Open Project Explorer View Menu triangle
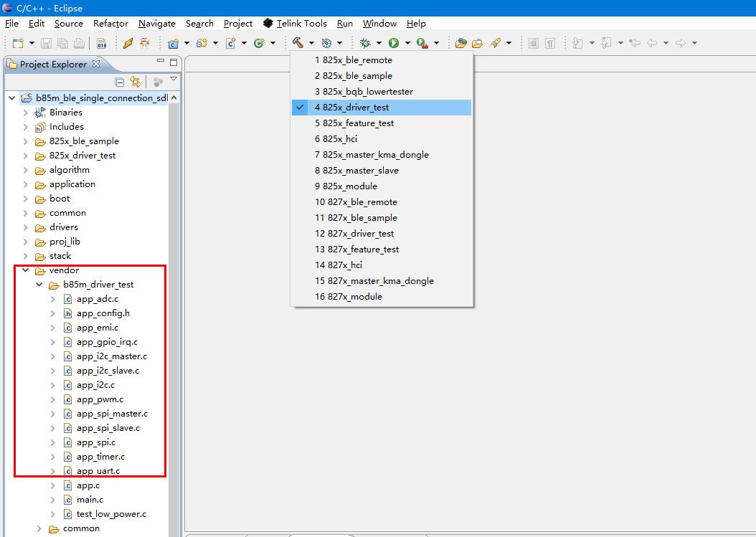The height and width of the screenshot is (537, 756). coord(174,79)
